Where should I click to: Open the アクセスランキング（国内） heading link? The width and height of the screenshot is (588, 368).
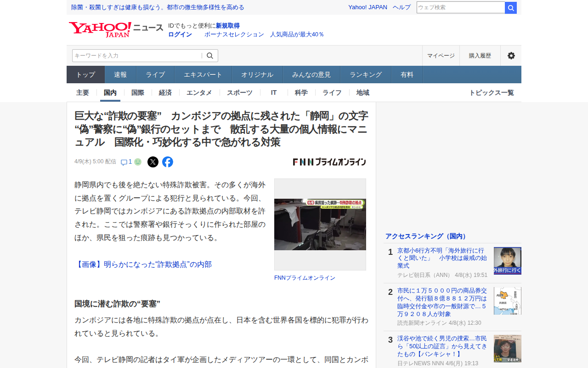(426, 236)
